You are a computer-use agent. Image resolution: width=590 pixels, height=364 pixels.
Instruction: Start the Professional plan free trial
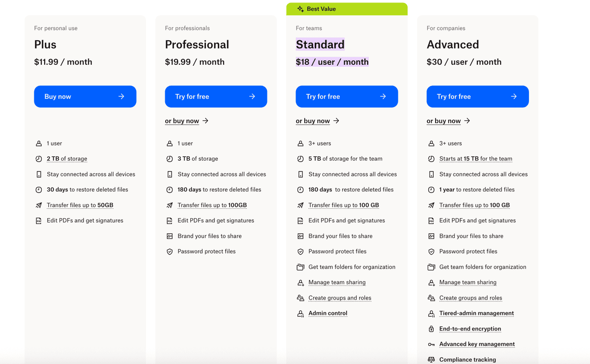[216, 97]
